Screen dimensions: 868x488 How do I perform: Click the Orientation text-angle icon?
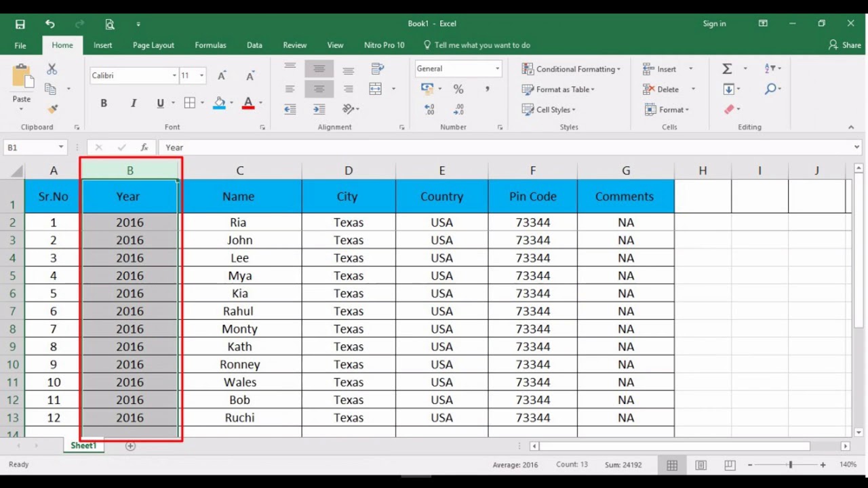coord(348,108)
